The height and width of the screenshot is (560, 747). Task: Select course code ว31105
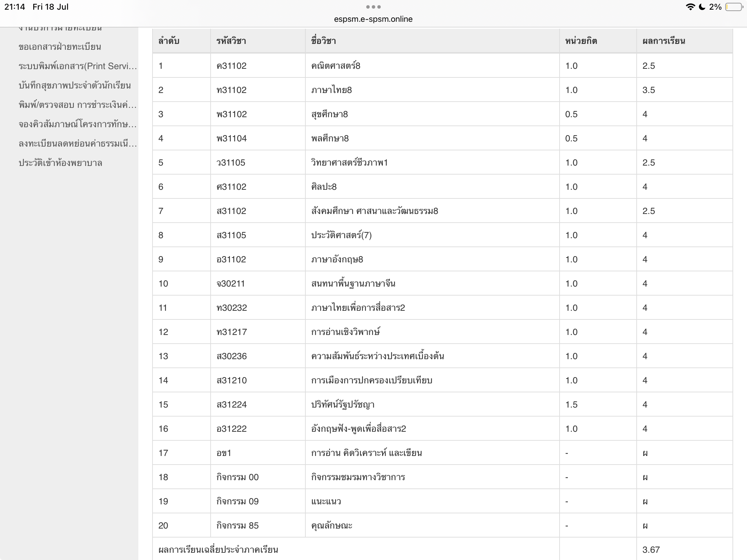(231, 162)
